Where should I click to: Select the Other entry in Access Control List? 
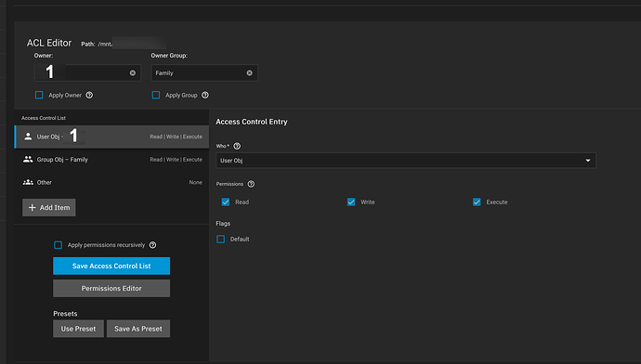[111, 182]
